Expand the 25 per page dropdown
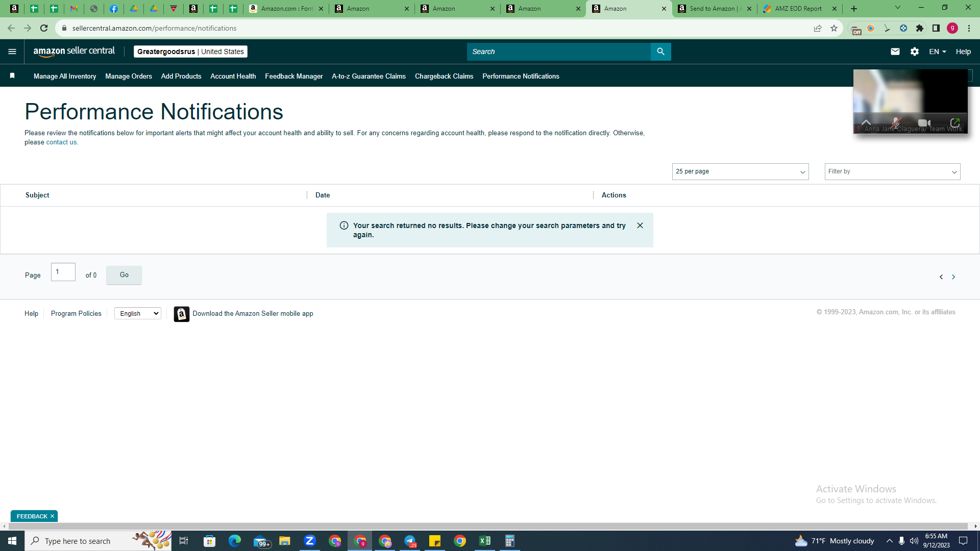This screenshot has height=551, width=980. pos(740,171)
